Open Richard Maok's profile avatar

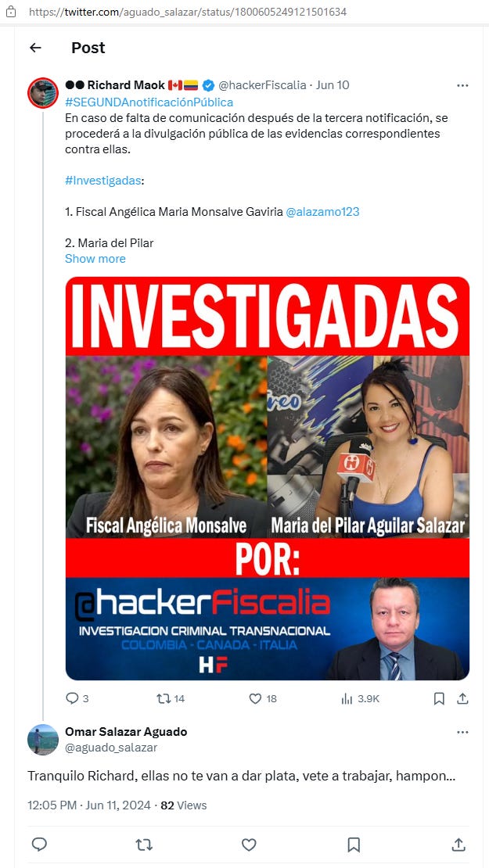coord(43,92)
